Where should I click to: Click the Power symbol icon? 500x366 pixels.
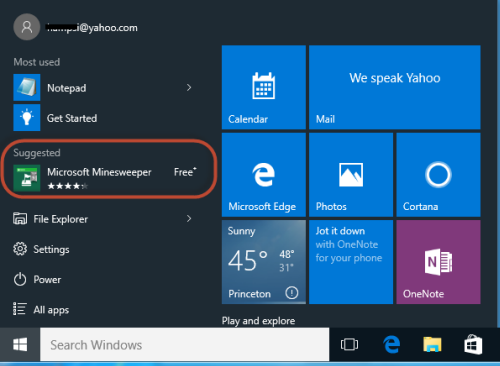[20, 279]
